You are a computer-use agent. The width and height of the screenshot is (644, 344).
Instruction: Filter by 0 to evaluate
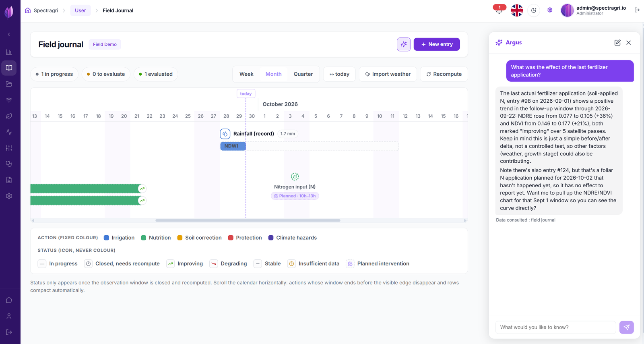click(106, 74)
